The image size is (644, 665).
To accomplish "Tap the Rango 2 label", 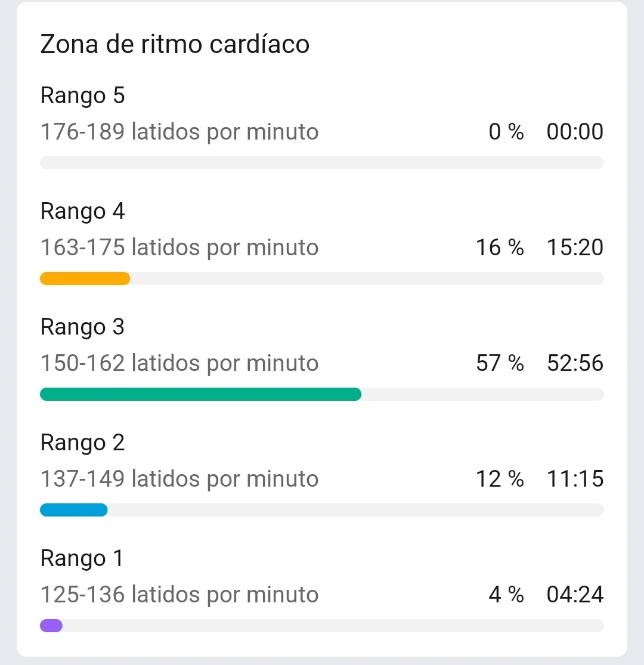I will point(82,443).
